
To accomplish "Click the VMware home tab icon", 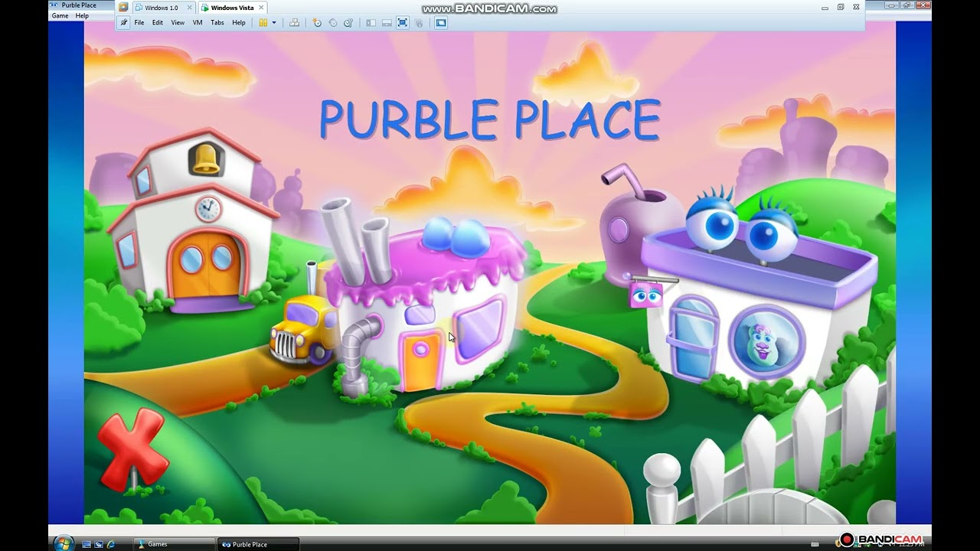I will pos(123,8).
